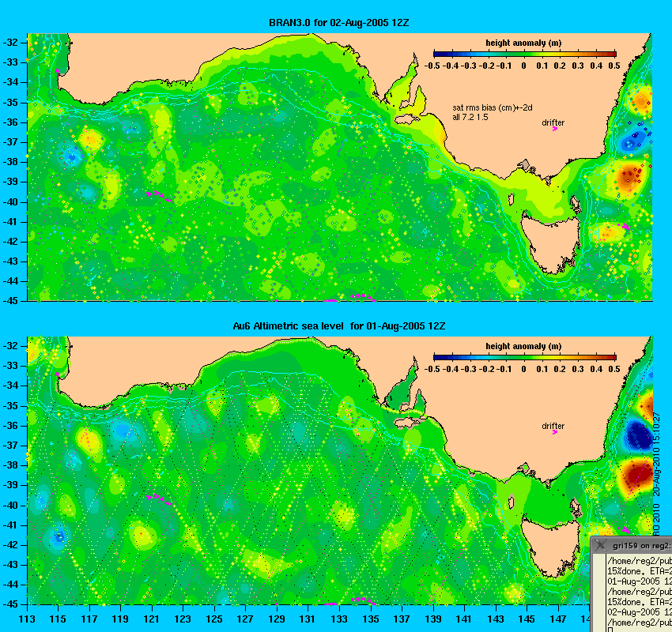The image size is (672, 632).
Task: Click longitude label '129' on the bottom axis
Action: point(277,619)
